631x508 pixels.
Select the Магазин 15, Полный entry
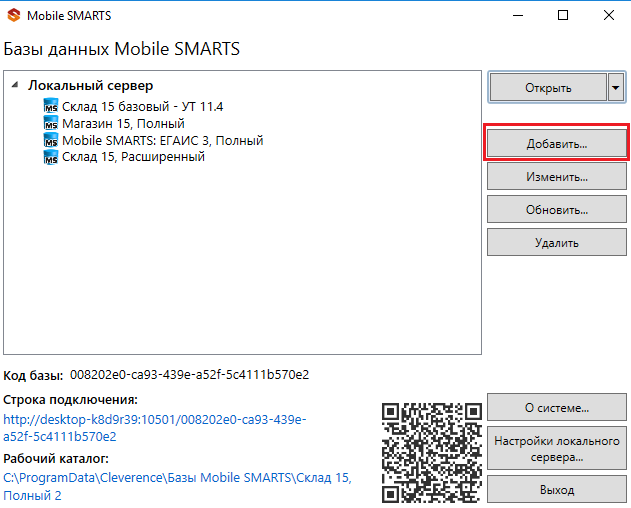[123, 123]
